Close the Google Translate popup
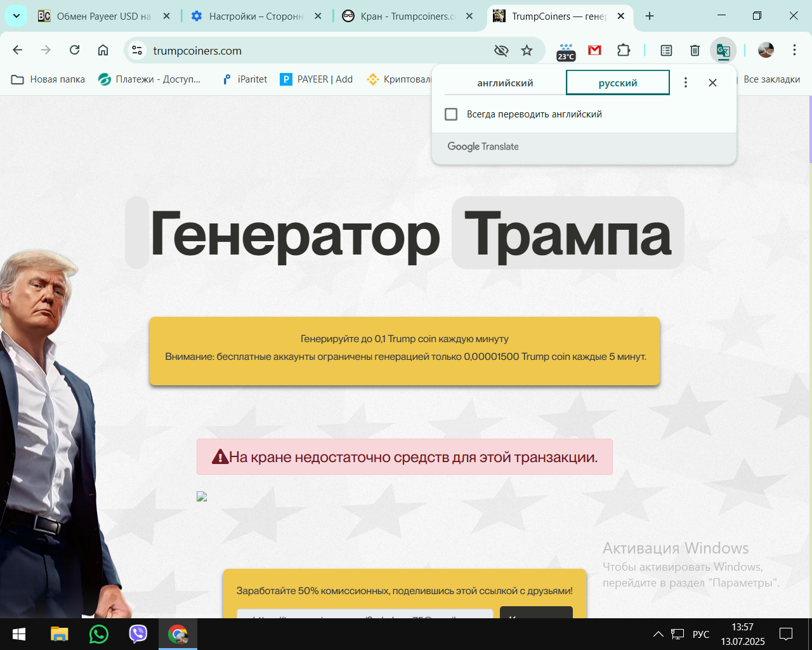The height and width of the screenshot is (650, 812). pos(712,83)
